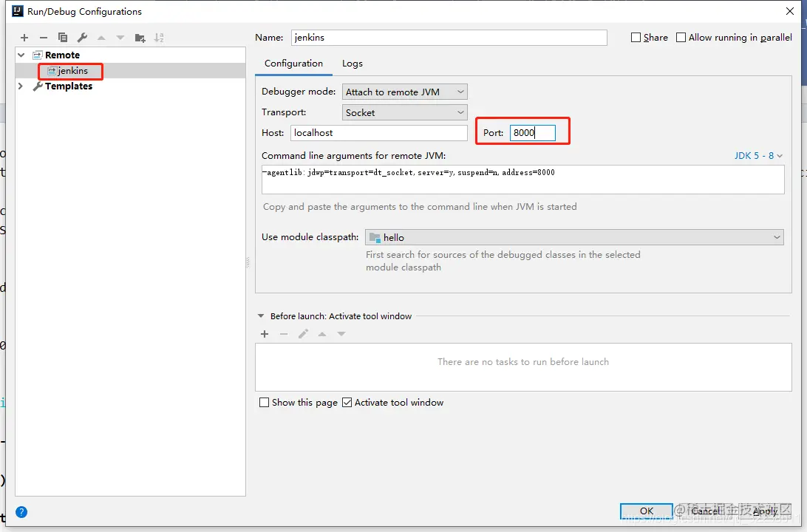Screen dimensions: 807x532
Task: Add a before launch task
Action: 265,334
